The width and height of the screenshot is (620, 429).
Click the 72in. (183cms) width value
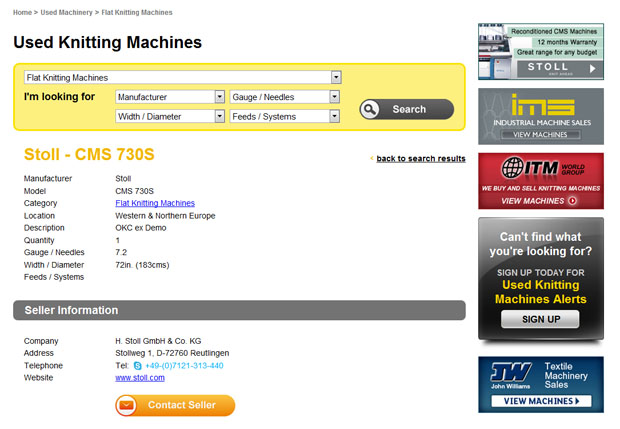pyautogui.click(x=142, y=265)
